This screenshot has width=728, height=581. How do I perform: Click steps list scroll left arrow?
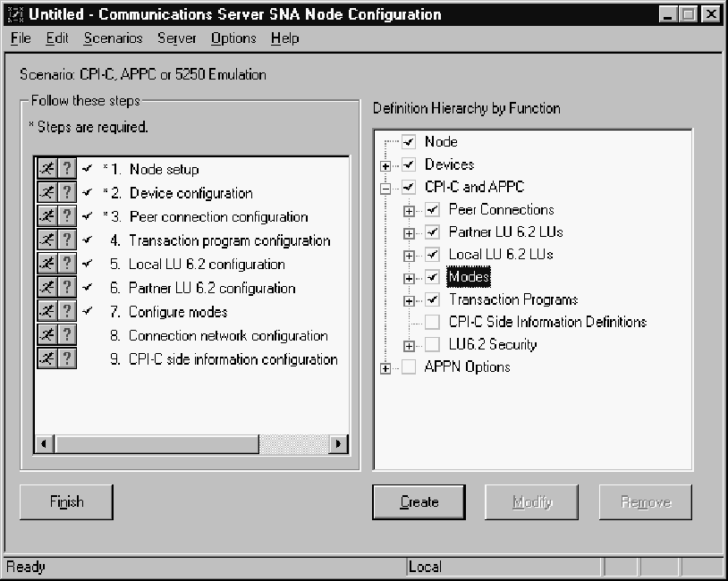(44, 444)
